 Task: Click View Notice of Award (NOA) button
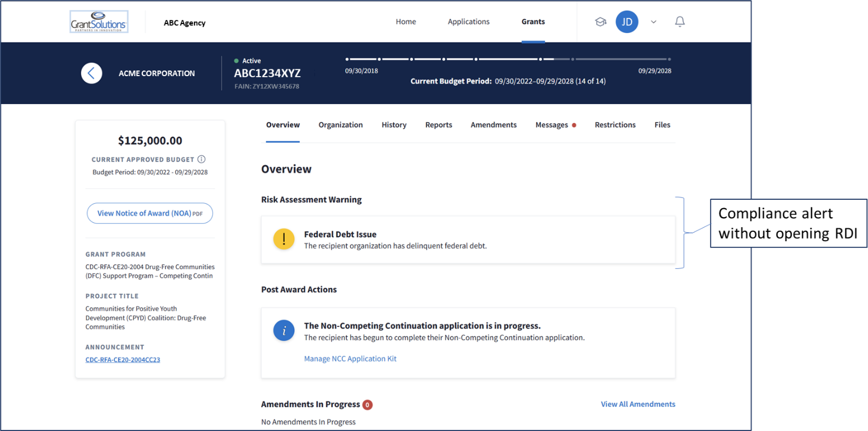tap(150, 213)
